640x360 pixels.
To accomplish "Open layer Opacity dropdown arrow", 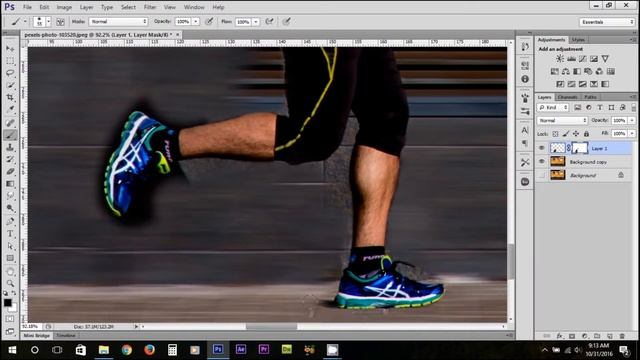I will tap(632, 120).
